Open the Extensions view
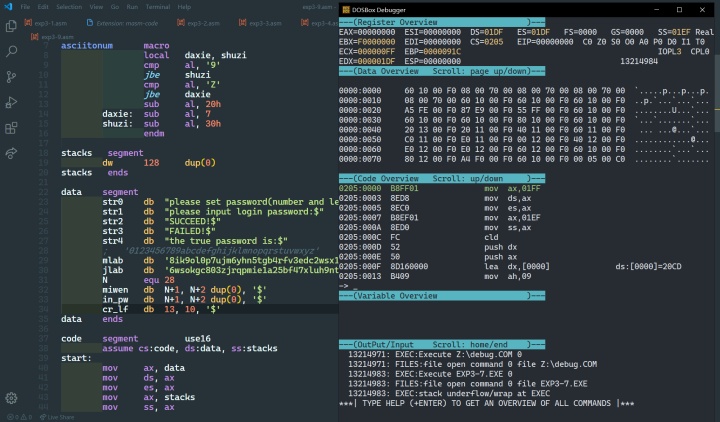 click(11, 128)
